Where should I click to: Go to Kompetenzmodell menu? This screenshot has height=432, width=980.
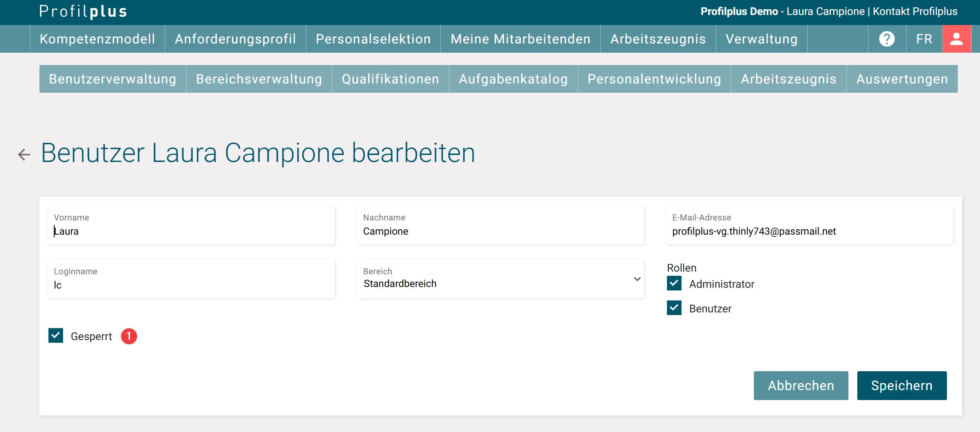click(x=97, y=39)
